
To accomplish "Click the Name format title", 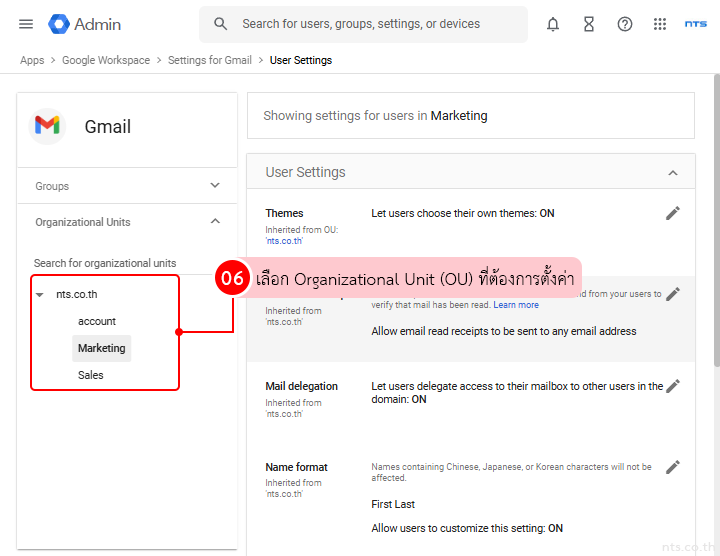I will 296,467.
